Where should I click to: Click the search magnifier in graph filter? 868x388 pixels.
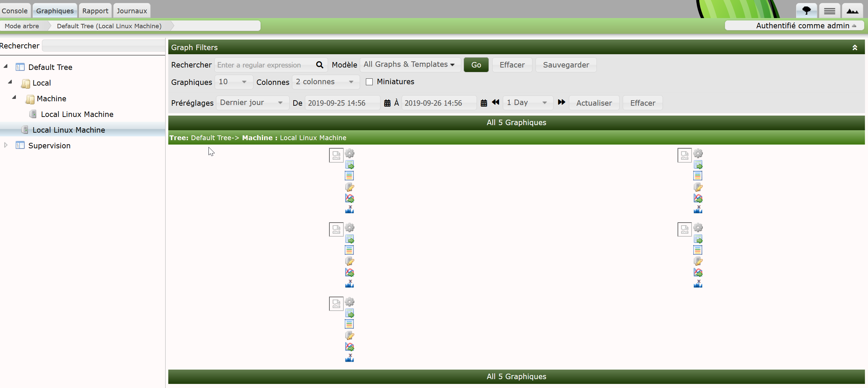320,65
